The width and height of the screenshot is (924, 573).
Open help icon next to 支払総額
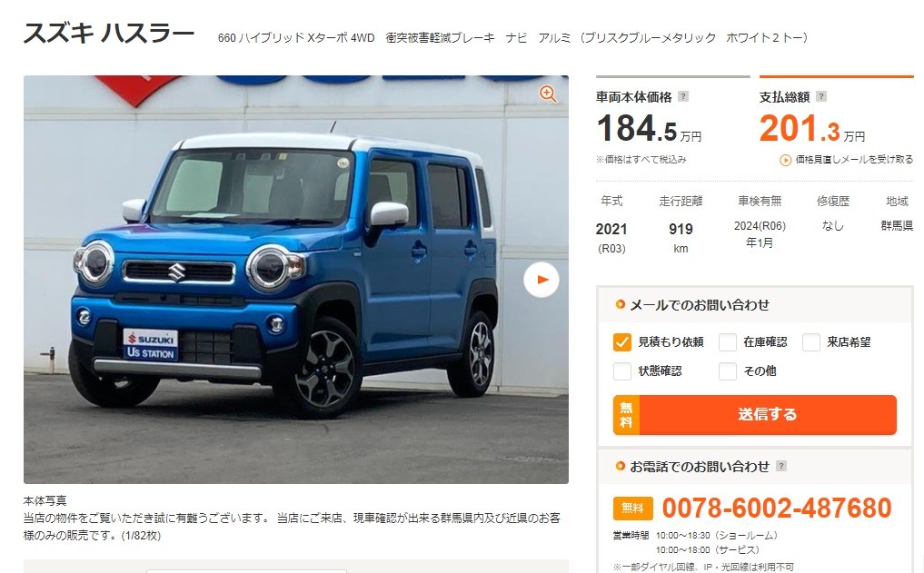tap(820, 96)
